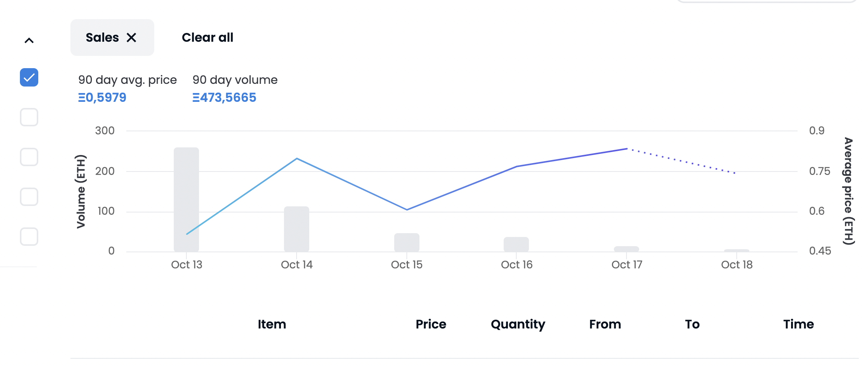Select the Oct 15 volume bar
Image resolution: width=868 pixels, height=366 pixels.
click(x=407, y=242)
